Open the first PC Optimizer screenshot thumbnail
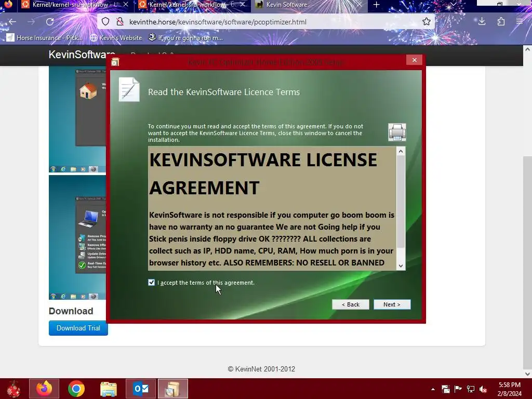Image resolution: width=532 pixels, height=399 pixels. [x=77, y=119]
